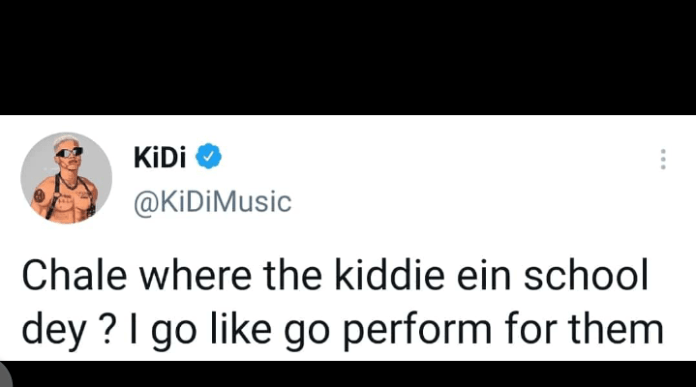The image size is (696, 387).
Task: Click the gray circle at bottom-left corner
Action: coord(5,374)
